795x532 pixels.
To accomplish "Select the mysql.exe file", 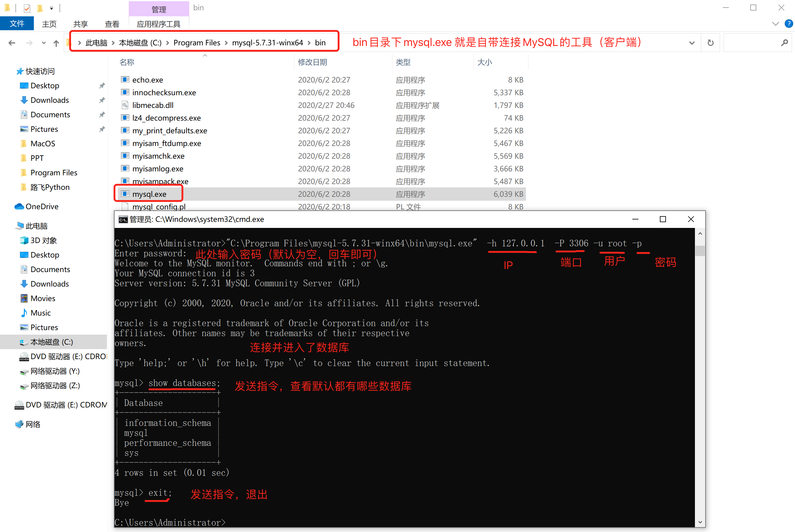I will [149, 194].
